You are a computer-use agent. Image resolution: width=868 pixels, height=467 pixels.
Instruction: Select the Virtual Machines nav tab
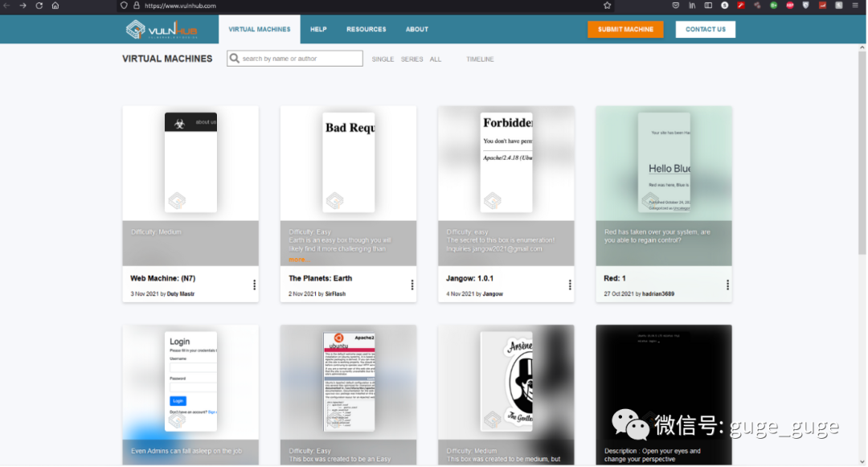[260, 29]
